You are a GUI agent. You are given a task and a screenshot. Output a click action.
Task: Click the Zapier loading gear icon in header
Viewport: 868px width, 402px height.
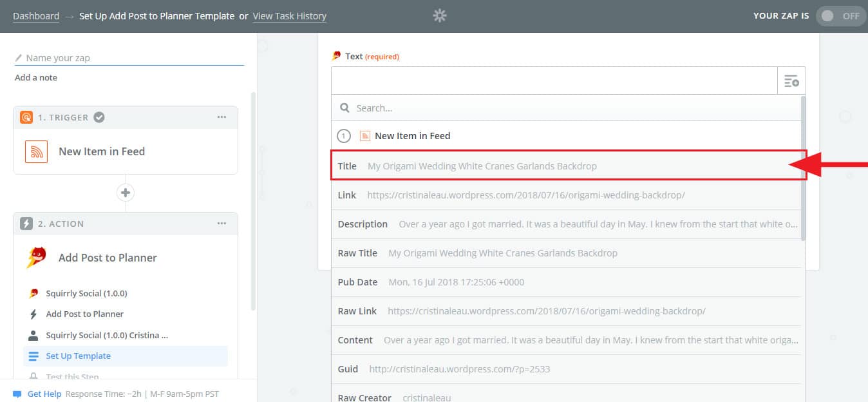coord(440,16)
